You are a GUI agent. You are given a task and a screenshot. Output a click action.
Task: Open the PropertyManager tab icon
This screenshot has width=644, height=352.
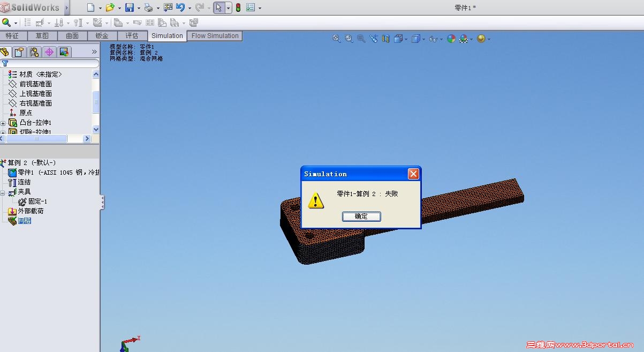pos(20,52)
